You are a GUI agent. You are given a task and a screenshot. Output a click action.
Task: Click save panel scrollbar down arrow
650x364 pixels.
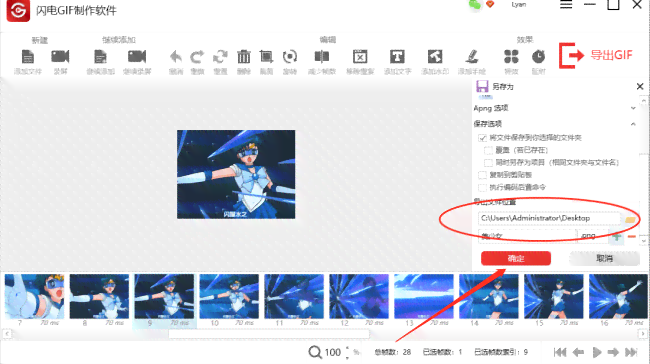(643, 240)
